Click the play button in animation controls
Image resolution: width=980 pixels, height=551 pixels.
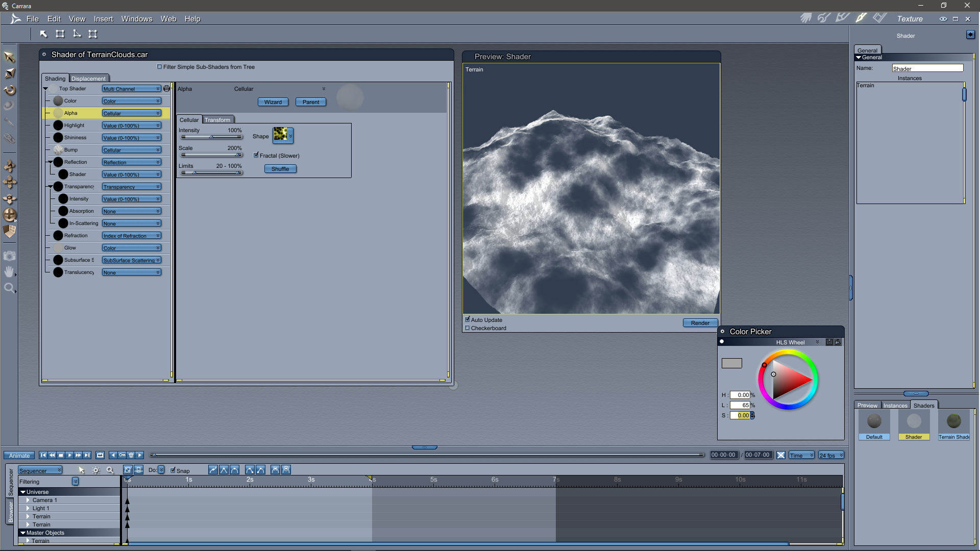(69, 455)
